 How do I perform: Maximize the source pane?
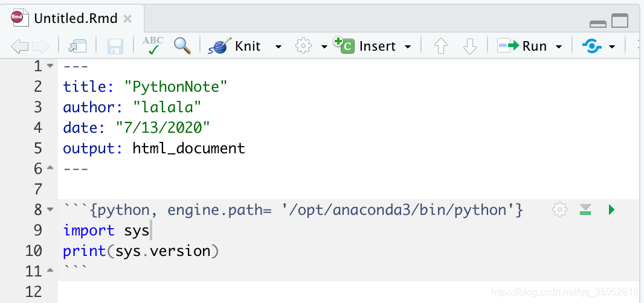(620, 21)
